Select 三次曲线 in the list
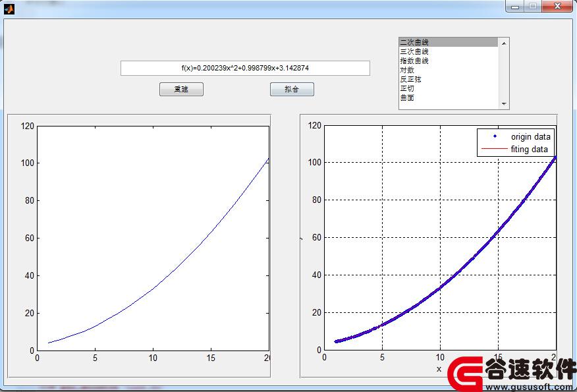This screenshot has width=577, height=392. pos(449,51)
